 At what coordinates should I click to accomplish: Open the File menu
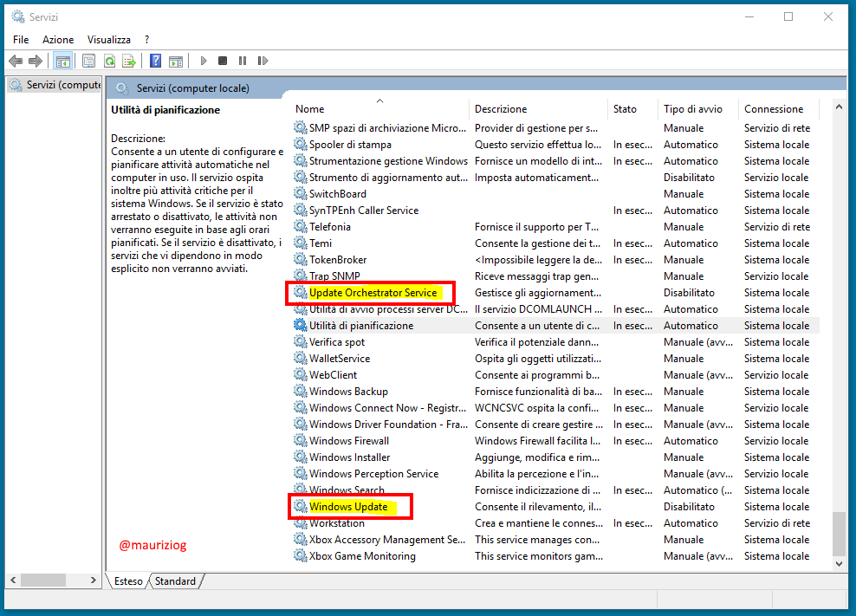(x=21, y=40)
